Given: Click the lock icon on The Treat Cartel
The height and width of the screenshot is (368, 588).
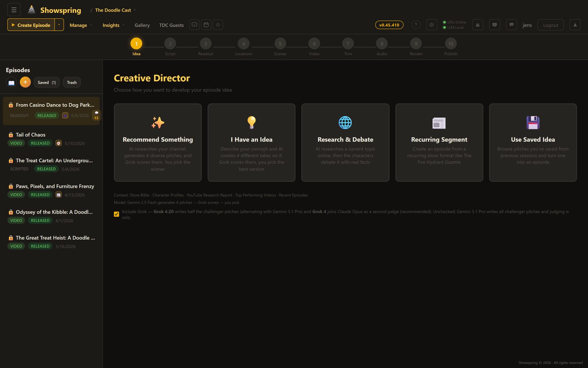Looking at the screenshot, I should tap(11, 160).
